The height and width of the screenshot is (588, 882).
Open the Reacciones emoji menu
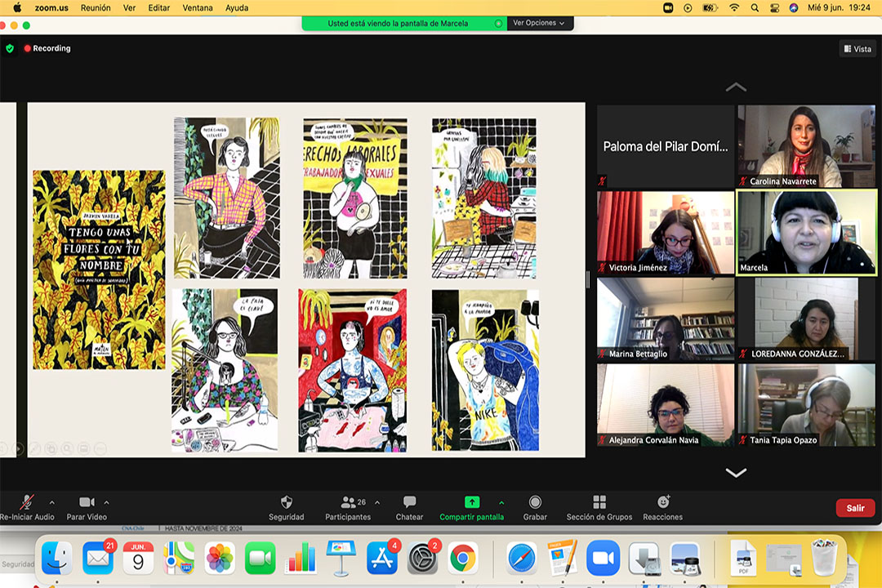coord(662,503)
